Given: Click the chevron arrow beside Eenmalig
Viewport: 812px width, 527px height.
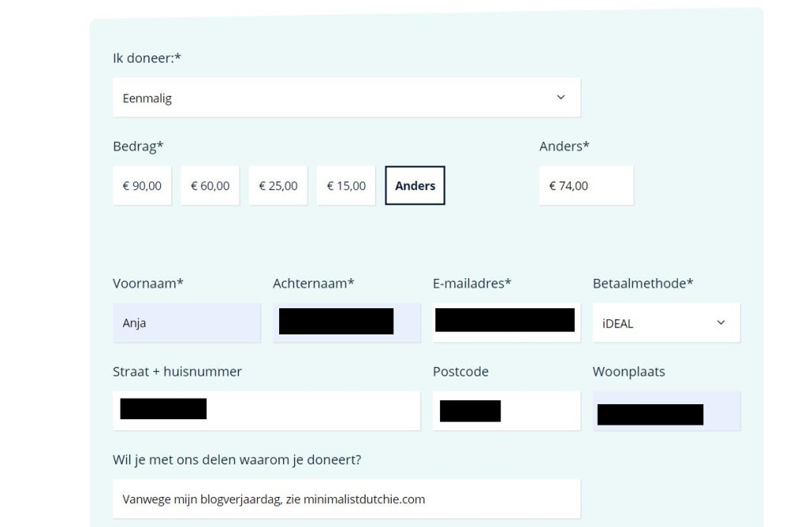Looking at the screenshot, I should point(561,97).
